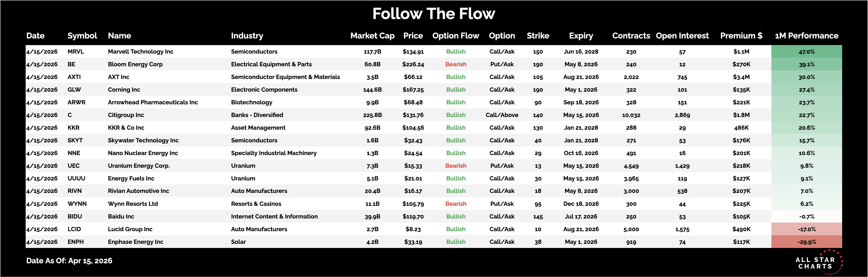Image resolution: width=868 pixels, height=277 pixels.
Task: Click the -17.0% performance cell for LCID
Action: coord(806,229)
